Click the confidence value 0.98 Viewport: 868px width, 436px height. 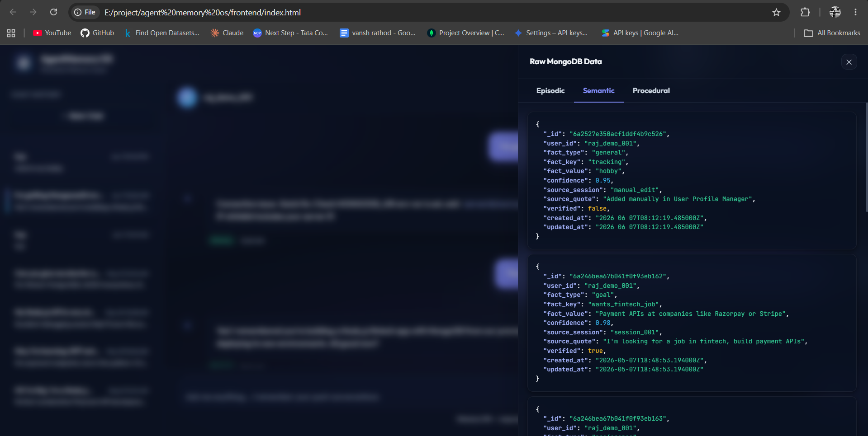[x=602, y=323]
